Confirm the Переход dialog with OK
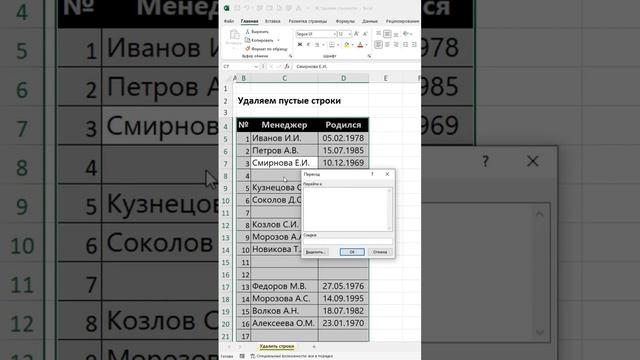 point(352,252)
